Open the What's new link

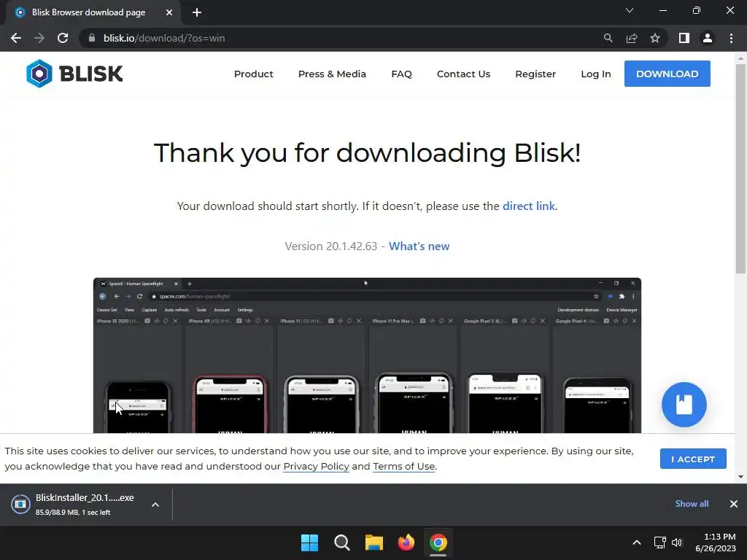[419, 246]
